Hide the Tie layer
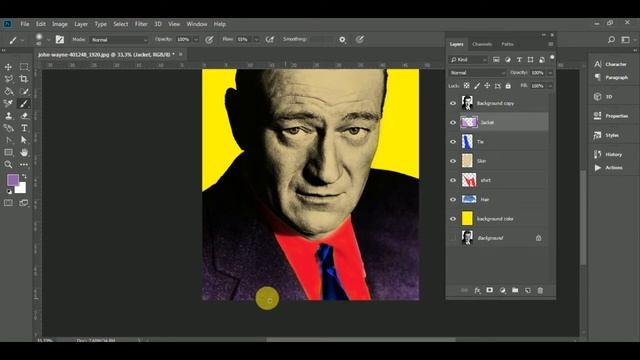 (453, 142)
